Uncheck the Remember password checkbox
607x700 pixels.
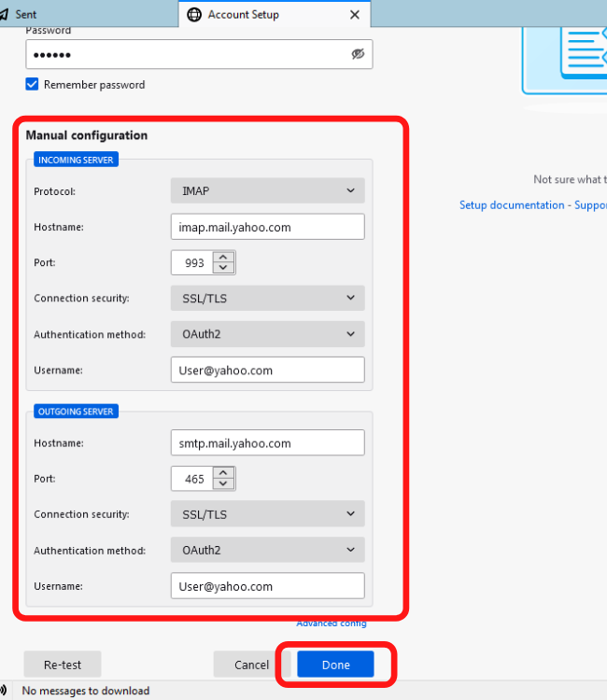pyautogui.click(x=32, y=84)
